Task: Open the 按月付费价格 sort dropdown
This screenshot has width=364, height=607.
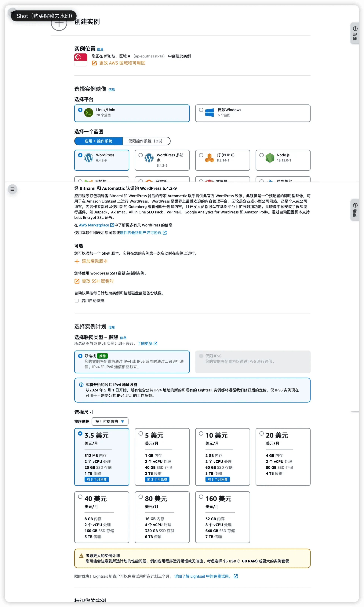Action: coord(110,421)
